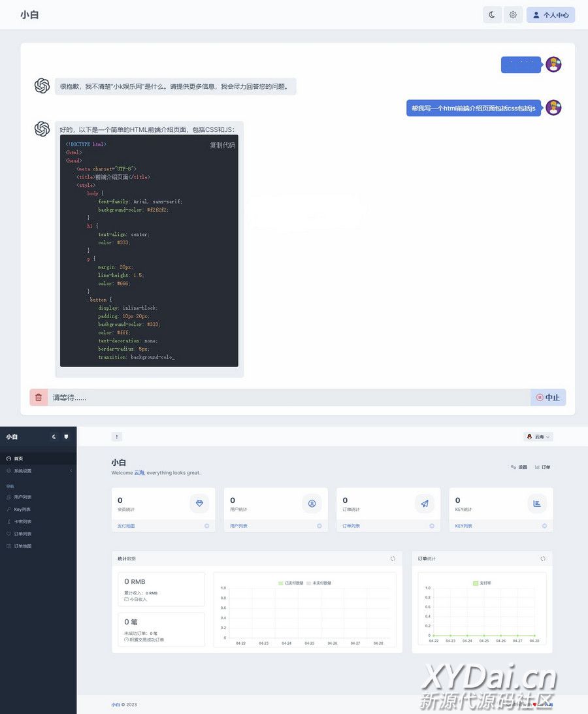Toggle dark mode in admin sidebar header

pyautogui.click(x=54, y=436)
